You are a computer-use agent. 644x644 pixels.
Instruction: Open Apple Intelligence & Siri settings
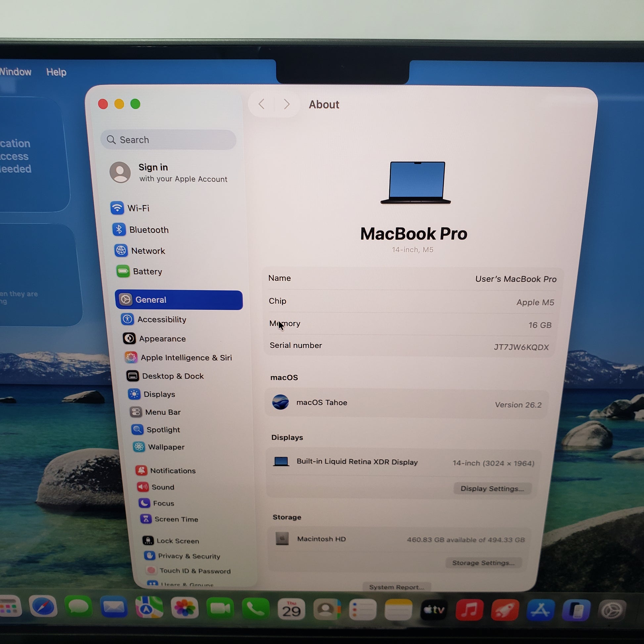coord(186,358)
